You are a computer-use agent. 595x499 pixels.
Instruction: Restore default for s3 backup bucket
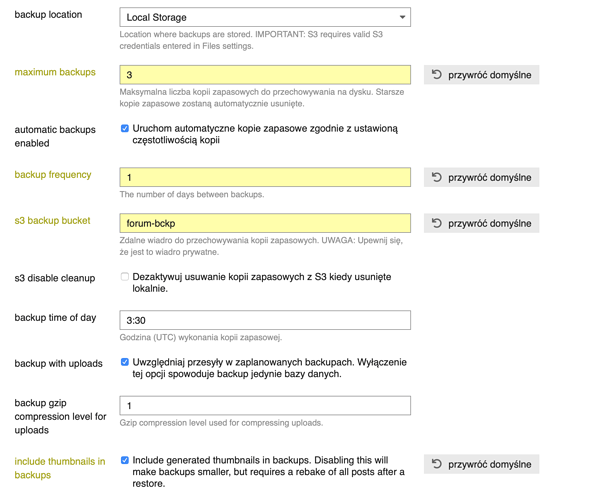(x=482, y=223)
